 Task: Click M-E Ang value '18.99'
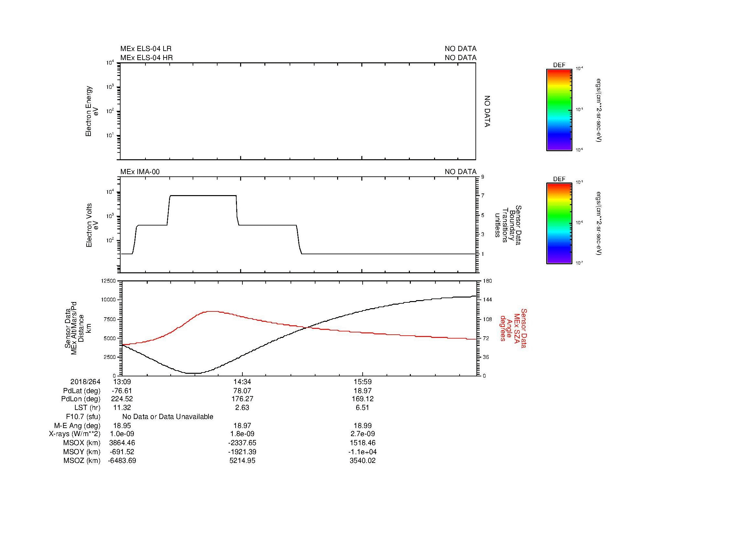pyautogui.click(x=363, y=425)
